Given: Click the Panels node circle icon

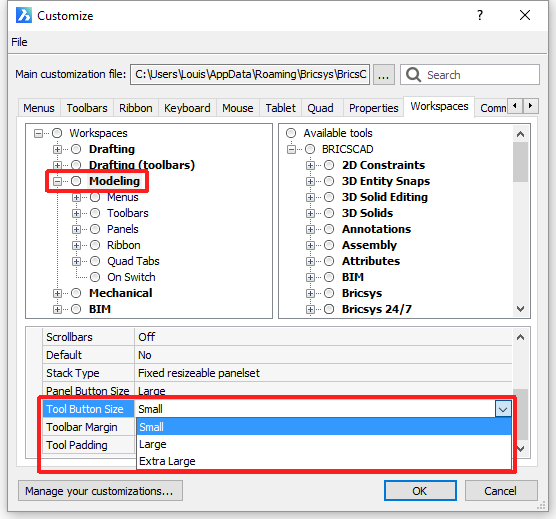Looking at the screenshot, I should [95, 229].
